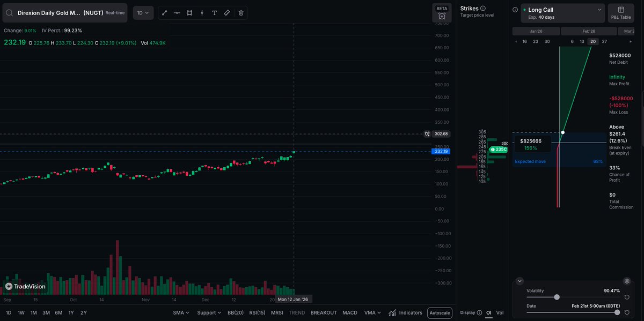Image resolution: width=644 pixels, height=321 pixels.
Task: Choose selected expiration date 20
Action: pos(592,41)
